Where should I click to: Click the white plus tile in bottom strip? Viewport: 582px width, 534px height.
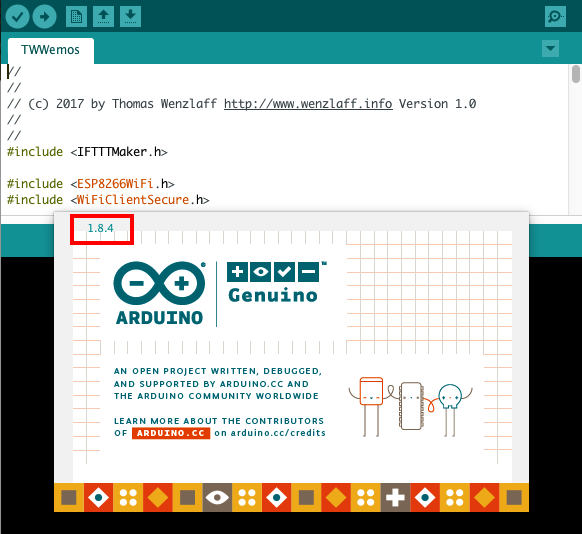[395, 497]
